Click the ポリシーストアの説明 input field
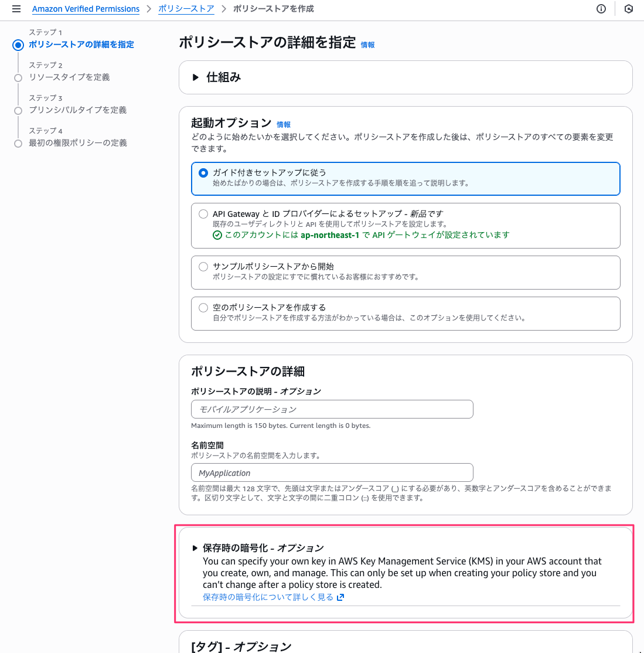 (332, 409)
